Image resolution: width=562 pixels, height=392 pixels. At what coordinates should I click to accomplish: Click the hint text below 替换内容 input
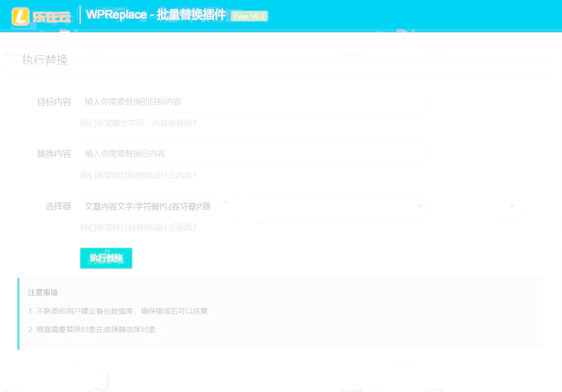138,176
